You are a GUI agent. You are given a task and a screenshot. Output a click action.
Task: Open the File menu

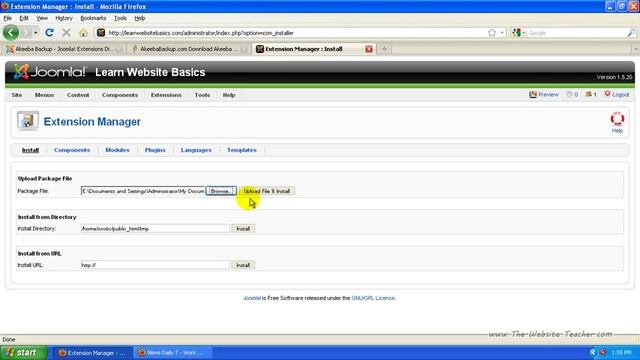pyautogui.click(x=7, y=18)
